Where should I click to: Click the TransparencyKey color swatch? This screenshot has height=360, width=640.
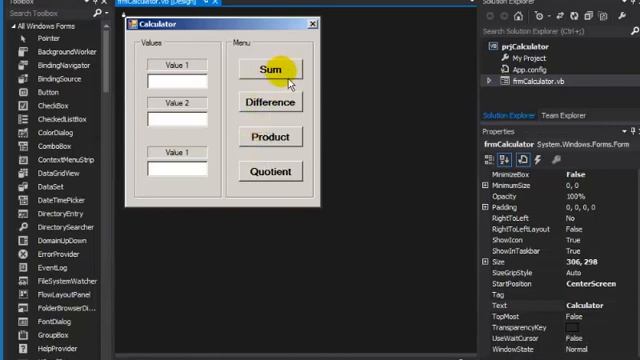tap(572, 327)
